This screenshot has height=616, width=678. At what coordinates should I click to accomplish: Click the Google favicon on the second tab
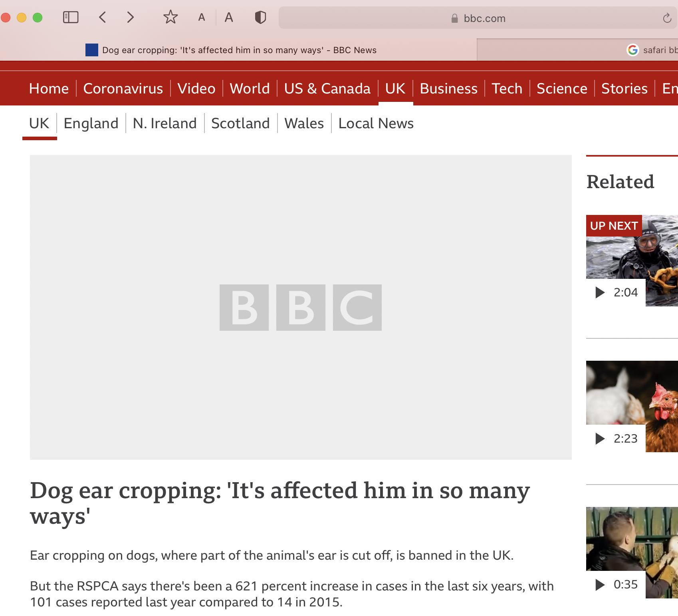coord(633,50)
